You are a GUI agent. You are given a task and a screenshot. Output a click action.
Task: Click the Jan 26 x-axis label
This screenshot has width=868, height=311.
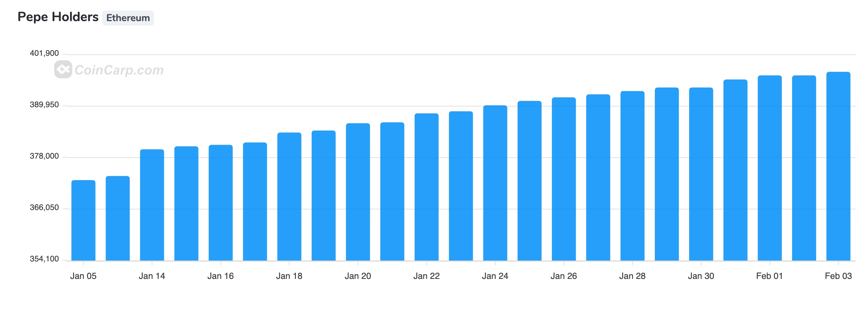[564, 276]
